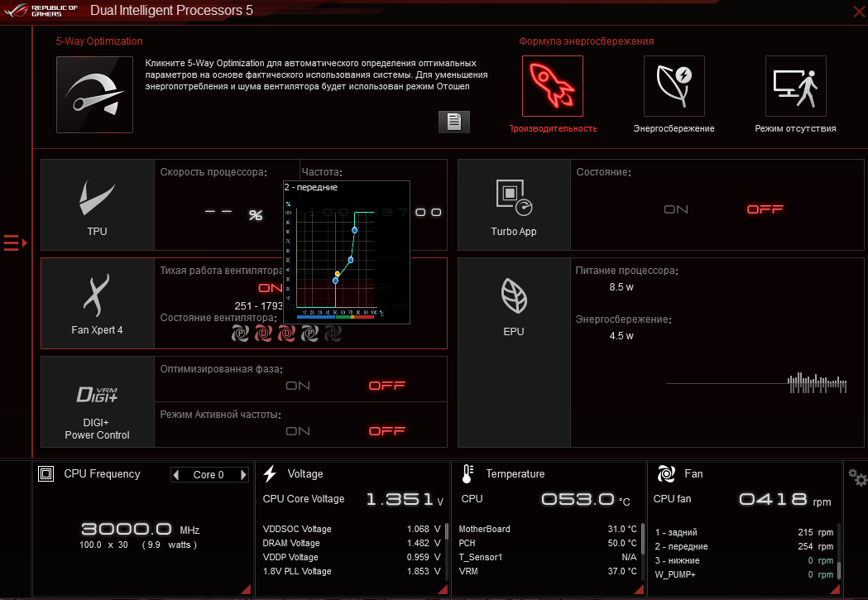The width and height of the screenshot is (868, 600).
Task: Click the first fan status icon
Action: (x=240, y=333)
